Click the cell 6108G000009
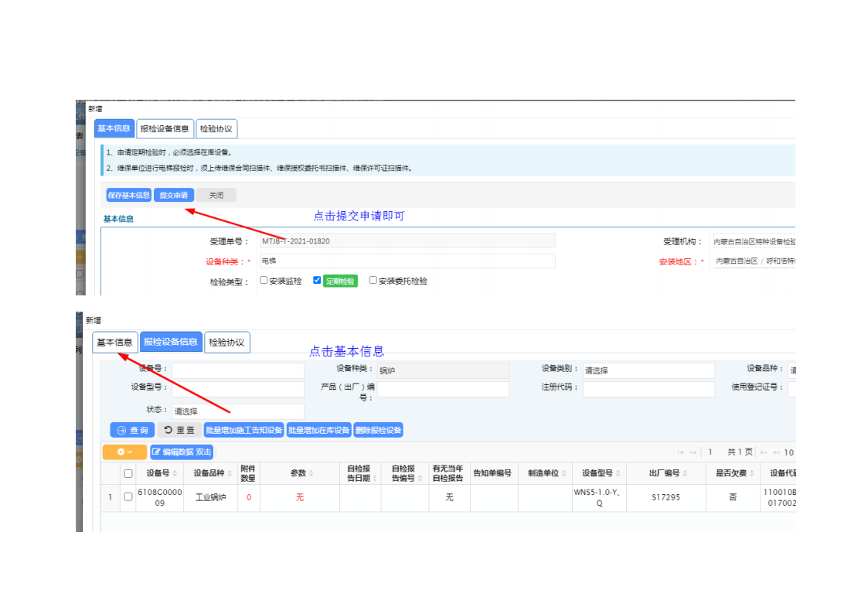 [159, 497]
